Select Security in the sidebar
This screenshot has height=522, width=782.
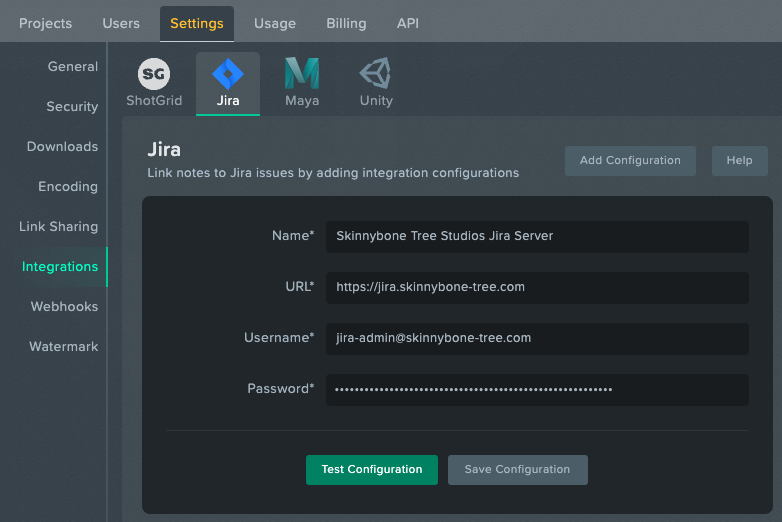(72, 106)
